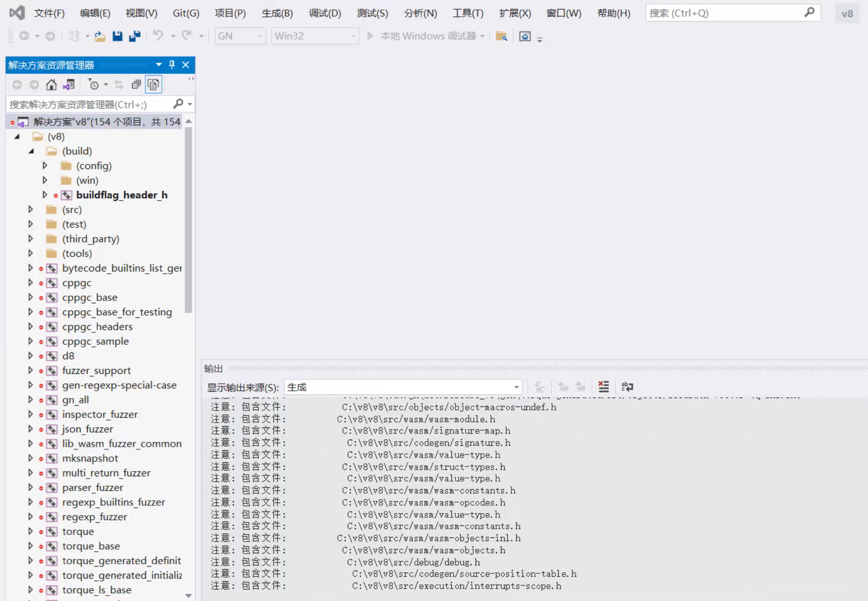Select the solution 'v8' root node
The image size is (868, 601).
coord(95,122)
